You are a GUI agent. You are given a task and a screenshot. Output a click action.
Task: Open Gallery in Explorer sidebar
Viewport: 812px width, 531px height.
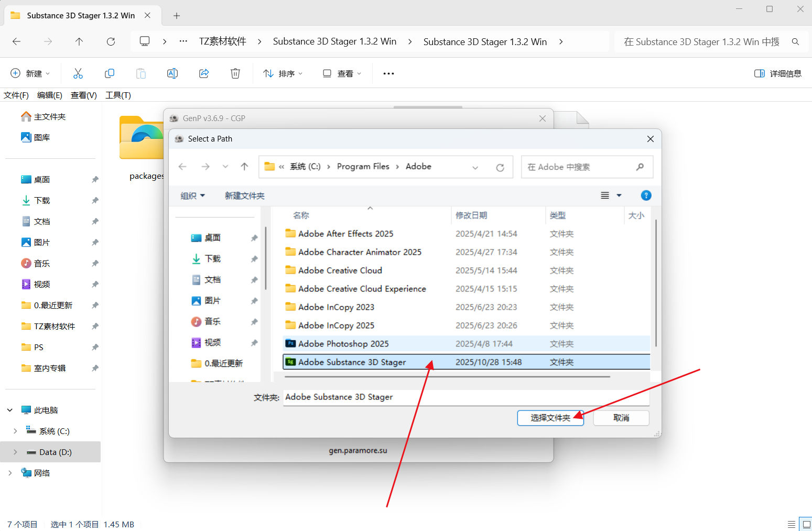point(36,137)
